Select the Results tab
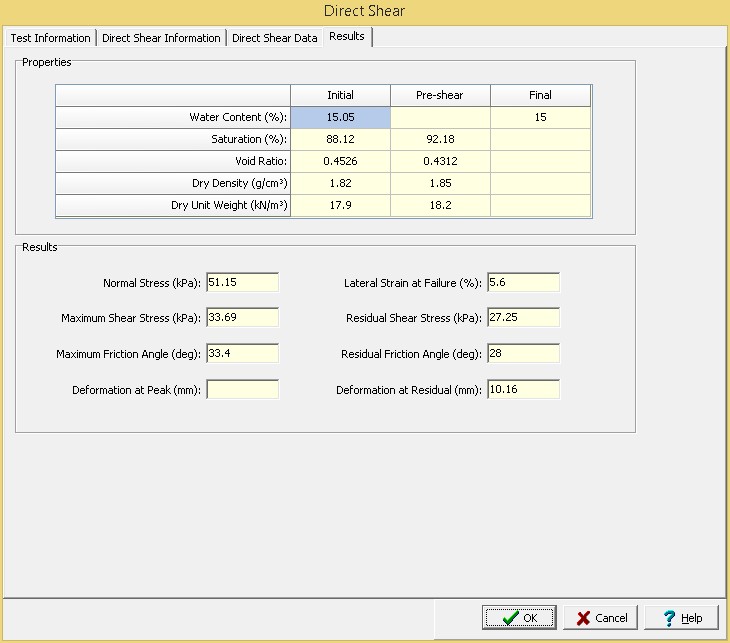Viewport: 730px width, 643px height. 348,37
